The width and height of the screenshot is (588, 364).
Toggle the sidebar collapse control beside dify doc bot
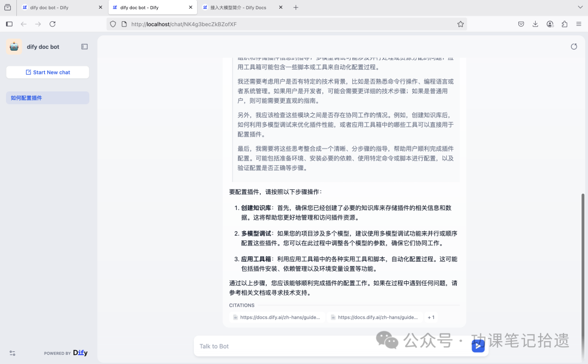[x=84, y=46]
